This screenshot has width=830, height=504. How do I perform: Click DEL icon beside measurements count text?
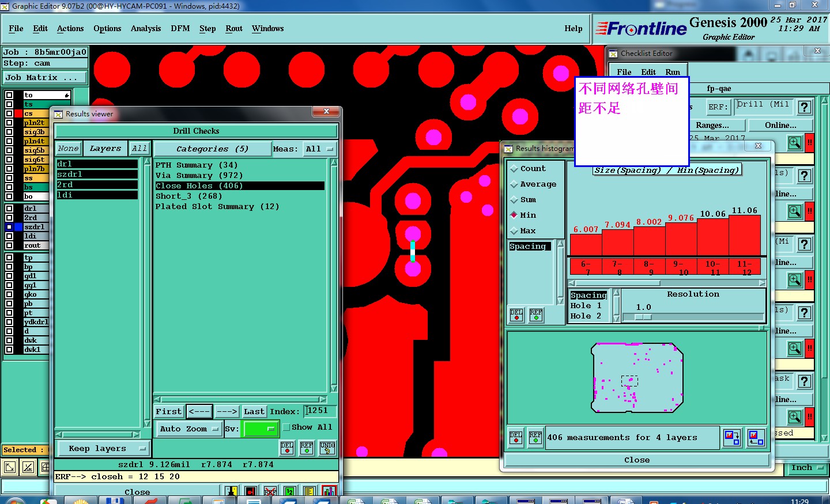click(516, 438)
